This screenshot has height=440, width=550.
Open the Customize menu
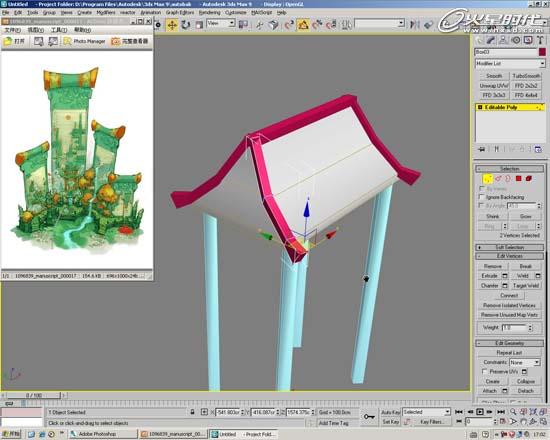pyautogui.click(x=236, y=12)
